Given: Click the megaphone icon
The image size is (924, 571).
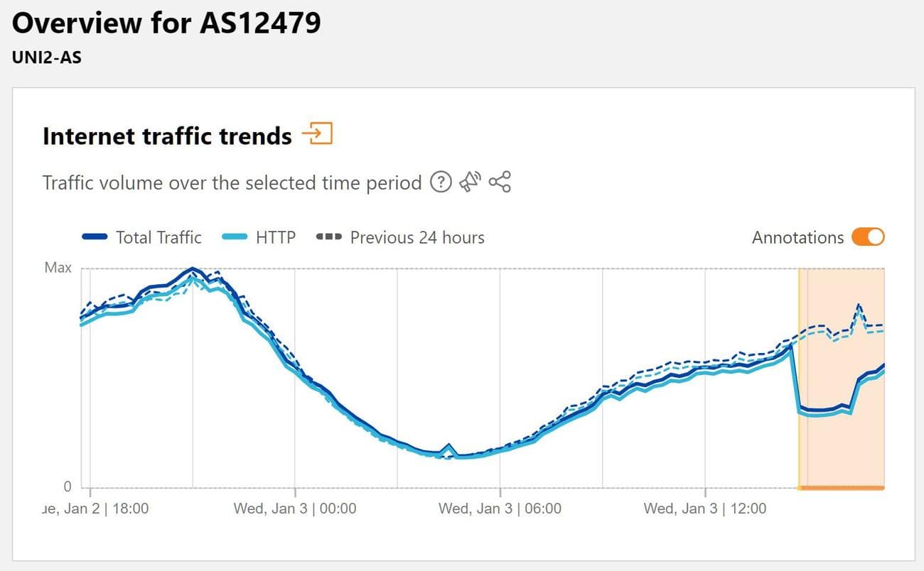Looking at the screenshot, I should 470,182.
